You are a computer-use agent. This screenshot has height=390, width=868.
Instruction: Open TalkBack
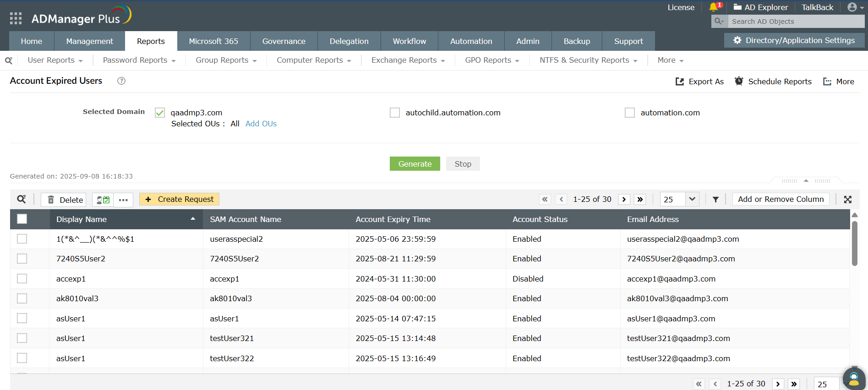click(x=818, y=7)
